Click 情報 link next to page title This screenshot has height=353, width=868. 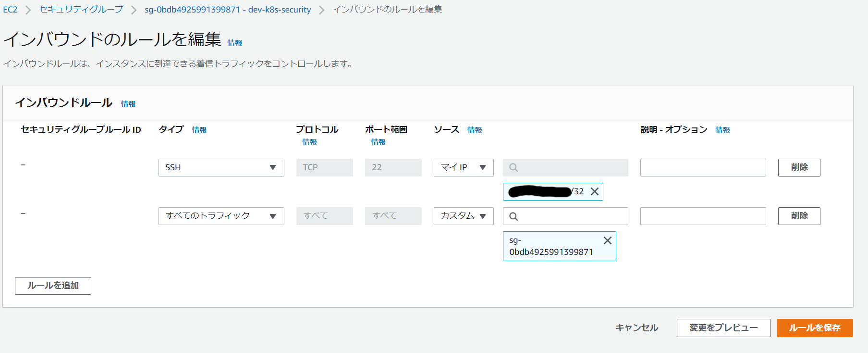pos(234,43)
